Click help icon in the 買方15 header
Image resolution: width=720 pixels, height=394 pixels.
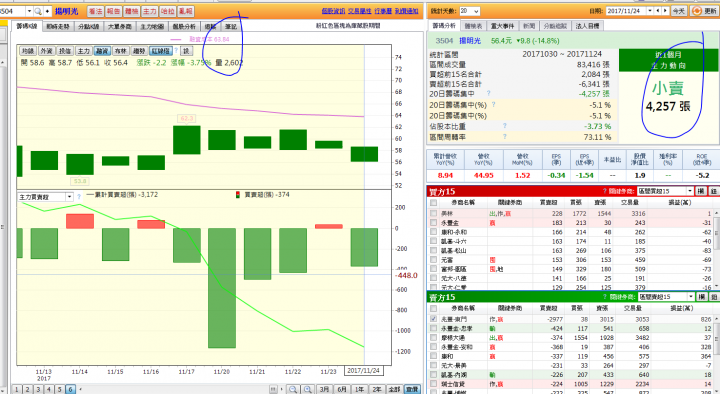point(605,191)
